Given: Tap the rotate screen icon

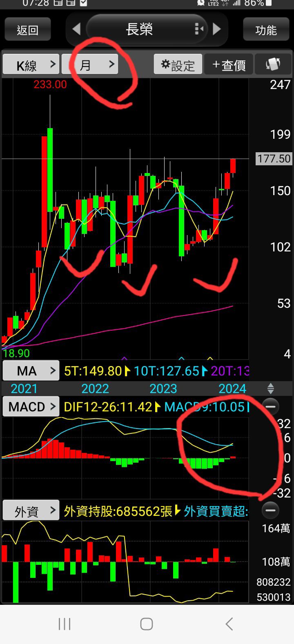Looking at the screenshot, I should (273, 64).
